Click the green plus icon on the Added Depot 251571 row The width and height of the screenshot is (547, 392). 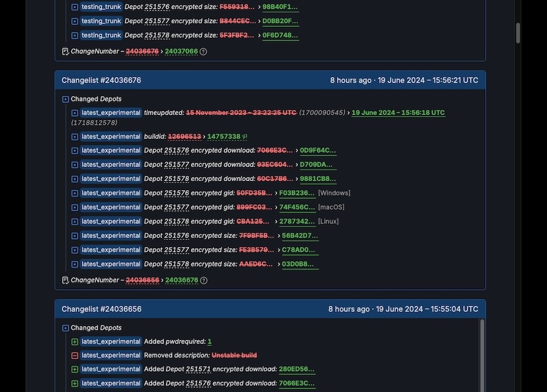75,369
